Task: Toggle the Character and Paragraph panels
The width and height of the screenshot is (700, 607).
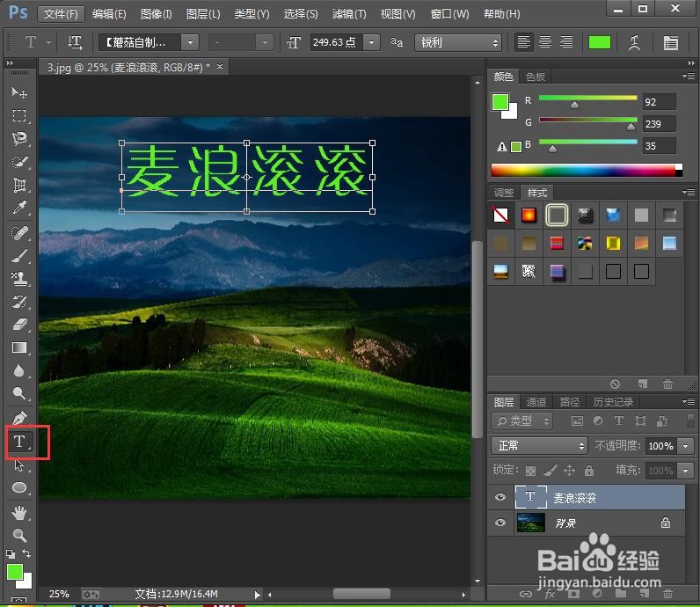Action: pyautogui.click(x=670, y=43)
